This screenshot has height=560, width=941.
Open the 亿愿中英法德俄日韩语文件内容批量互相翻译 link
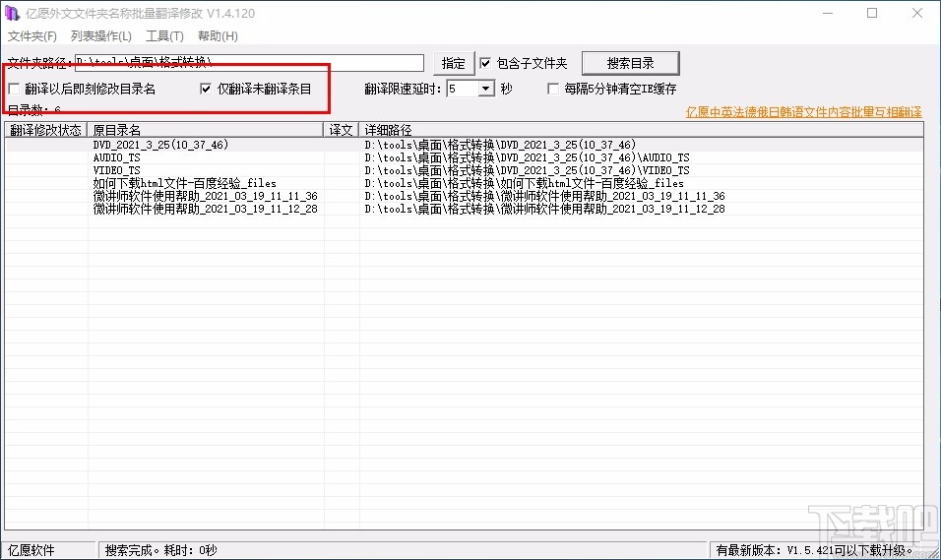point(803,112)
